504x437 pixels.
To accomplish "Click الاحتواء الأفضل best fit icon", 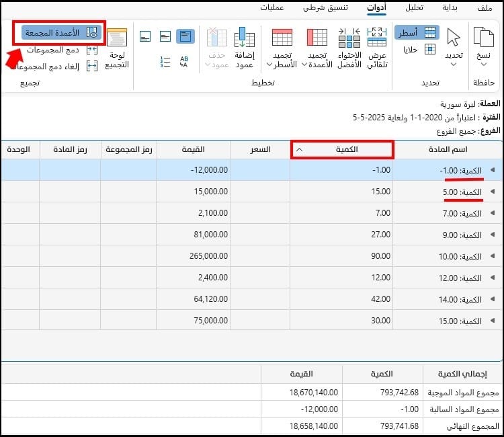I will coord(349,38).
